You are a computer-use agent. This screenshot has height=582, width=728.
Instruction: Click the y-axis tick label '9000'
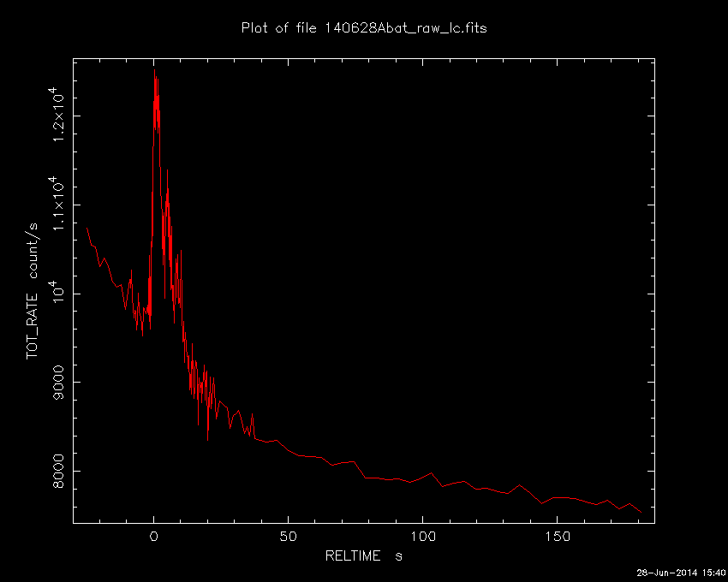pos(58,383)
